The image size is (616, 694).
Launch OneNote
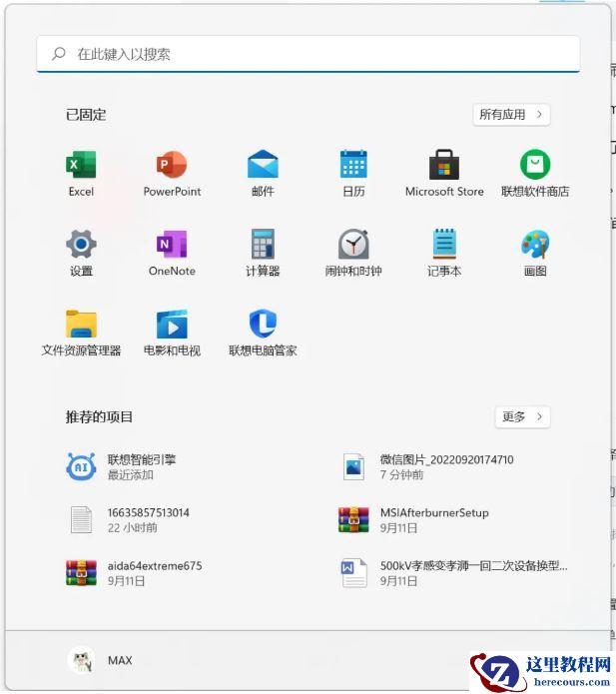click(x=172, y=254)
